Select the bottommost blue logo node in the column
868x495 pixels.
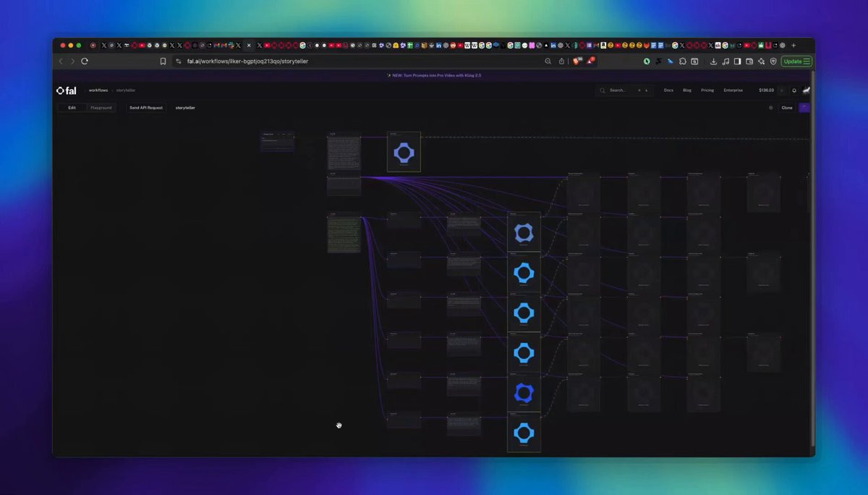(524, 433)
